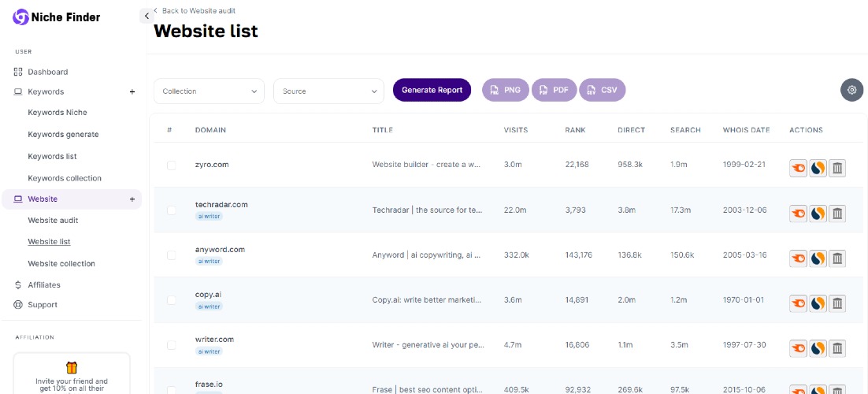
Task: Open Semrush icon for techradar.com row
Action: 798,213
